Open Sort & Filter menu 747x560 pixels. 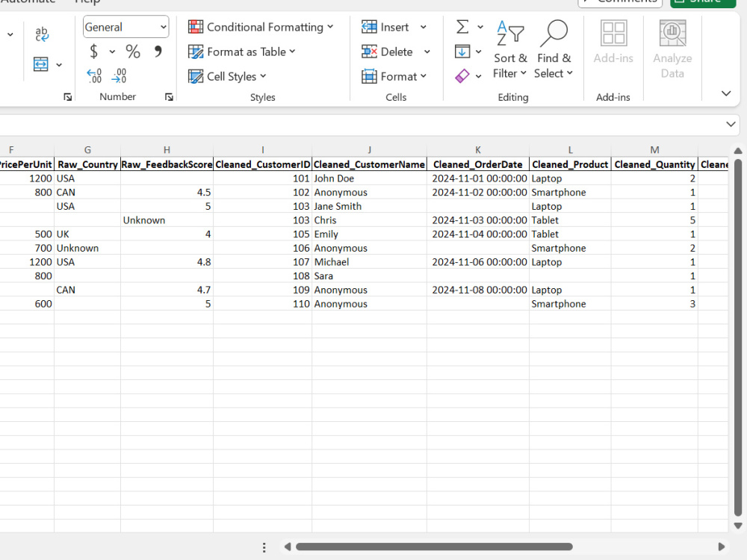click(510, 49)
